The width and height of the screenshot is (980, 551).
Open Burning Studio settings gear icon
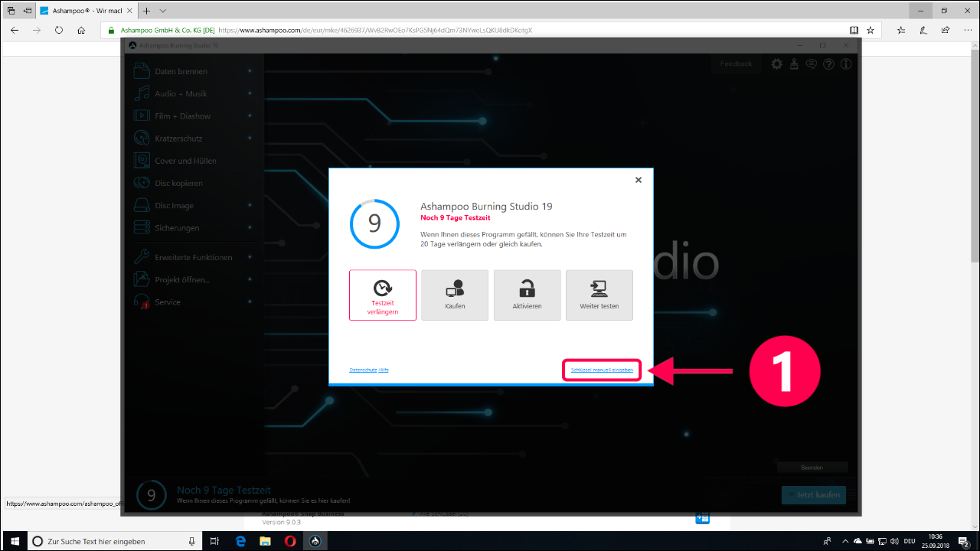[777, 64]
